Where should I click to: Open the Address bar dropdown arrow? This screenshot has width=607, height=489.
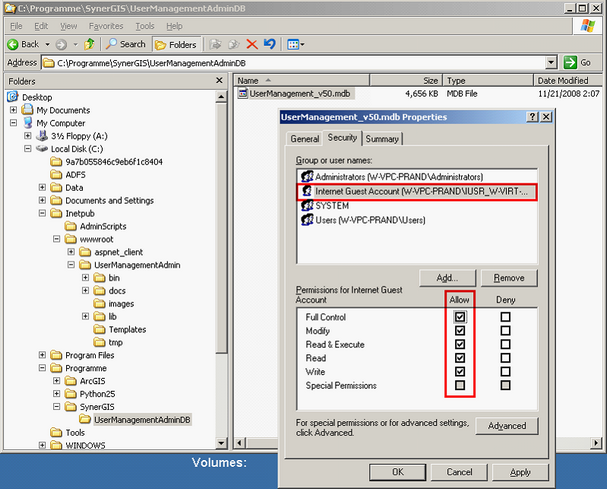tap(551, 62)
